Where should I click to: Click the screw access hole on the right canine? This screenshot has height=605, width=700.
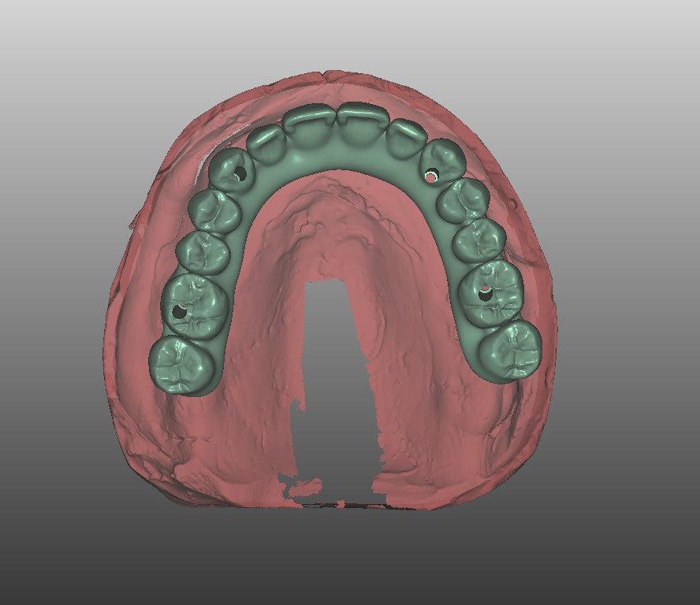pyautogui.click(x=430, y=176)
